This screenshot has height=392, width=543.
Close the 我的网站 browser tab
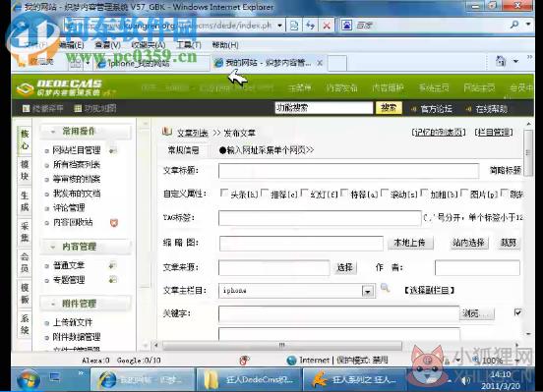(320, 63)
